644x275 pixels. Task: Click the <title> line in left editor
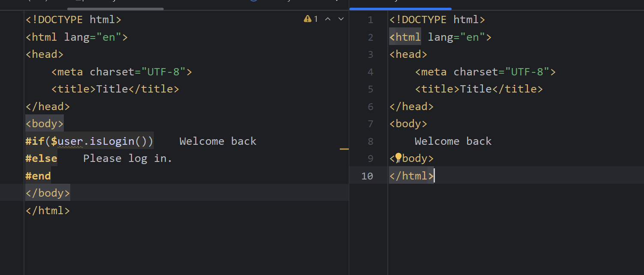[115, 89]
